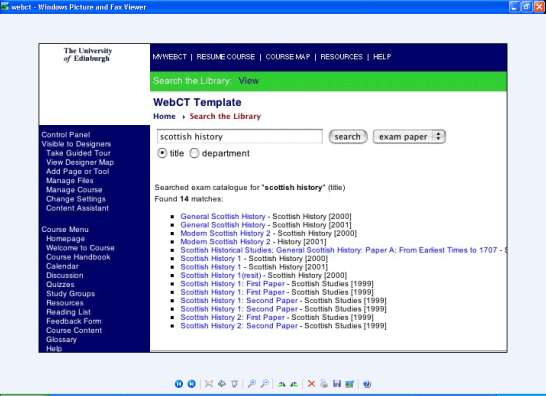Screen dimensions: 546x396
Task: Click the Actual Size toolbar icon
Action: tap(222, 384)
